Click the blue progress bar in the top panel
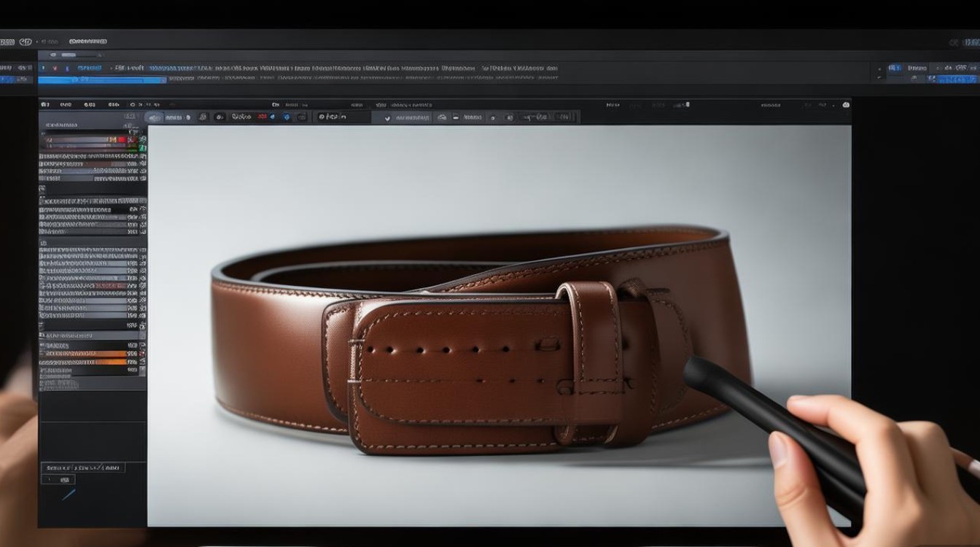Screen dimensions: 980x547 click(102, 80)
